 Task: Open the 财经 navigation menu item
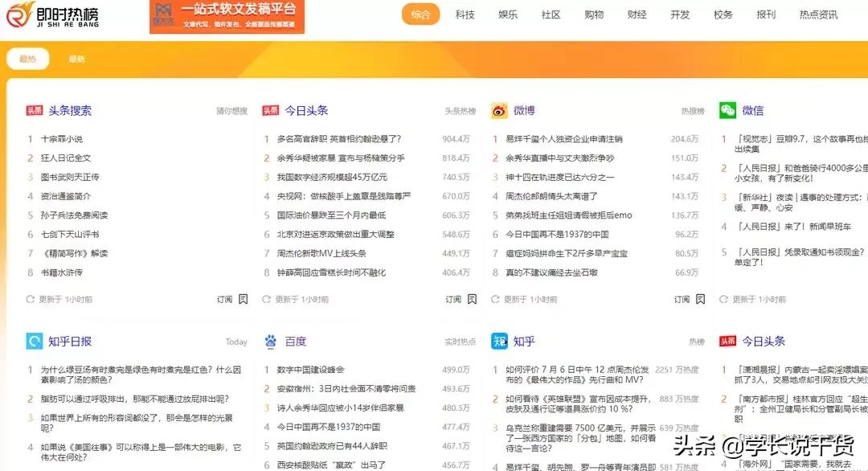click(637, 14)
